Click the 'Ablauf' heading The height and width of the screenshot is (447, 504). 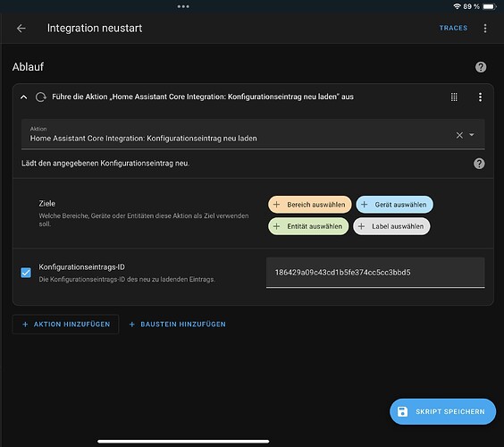pyautogui.click(x=28, y=67)
